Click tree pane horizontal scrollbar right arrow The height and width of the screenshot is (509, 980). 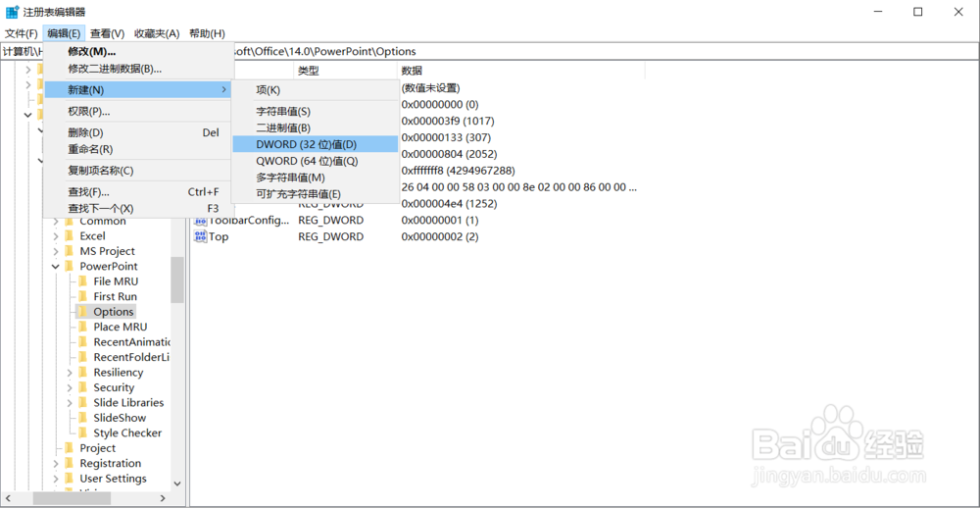(163, 498)
